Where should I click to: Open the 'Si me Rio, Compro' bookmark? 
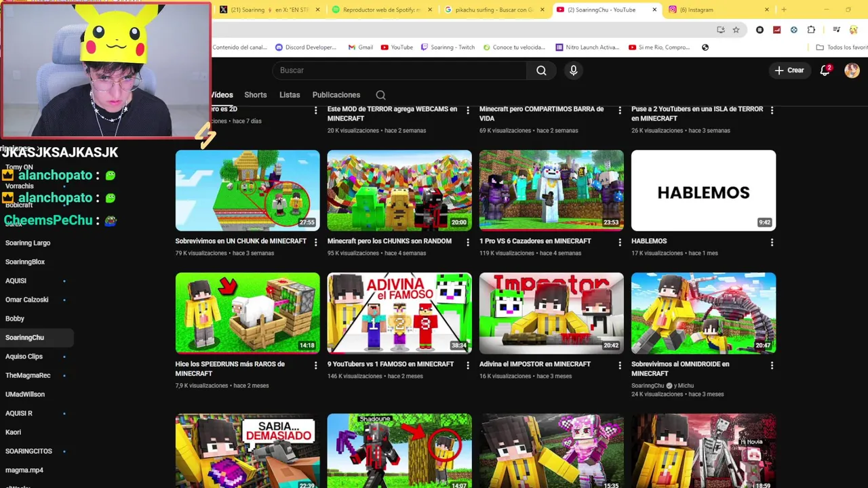pos(658,47)
